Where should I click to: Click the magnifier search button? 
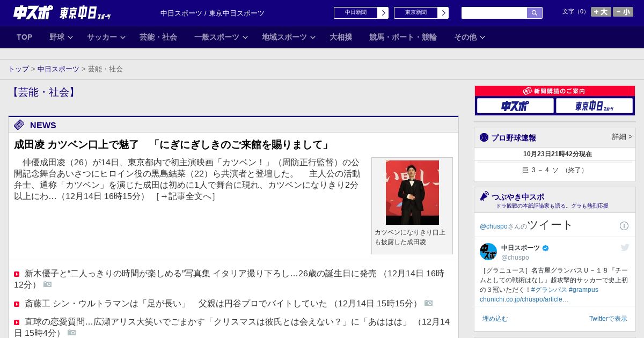pos(535,13)
